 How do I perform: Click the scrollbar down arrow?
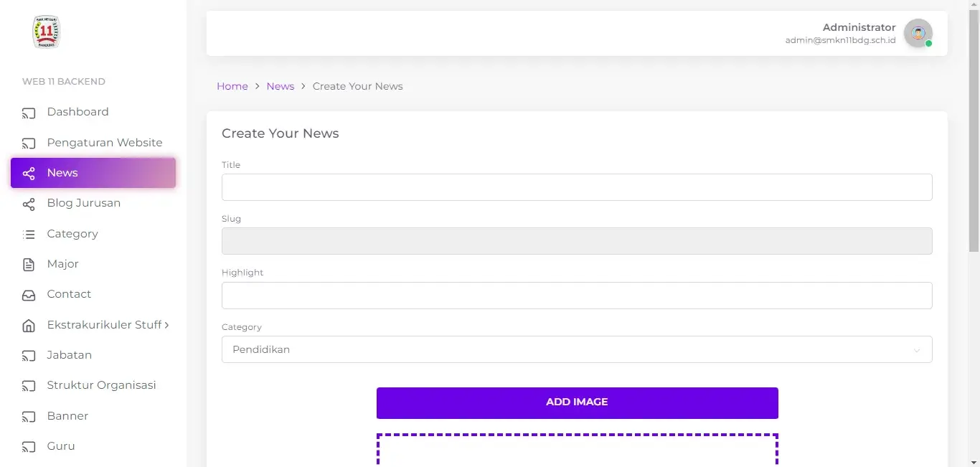point(974,461)
